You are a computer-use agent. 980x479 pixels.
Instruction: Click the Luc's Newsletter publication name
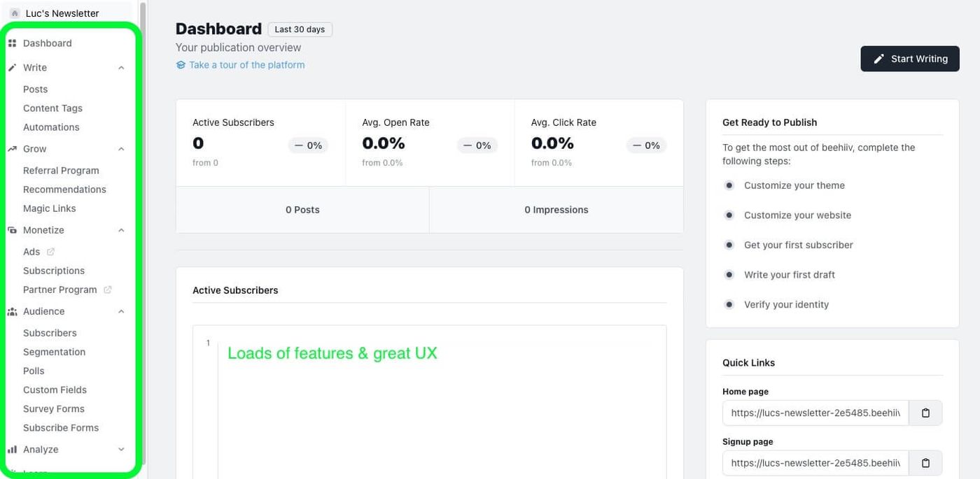coord(62,13)
